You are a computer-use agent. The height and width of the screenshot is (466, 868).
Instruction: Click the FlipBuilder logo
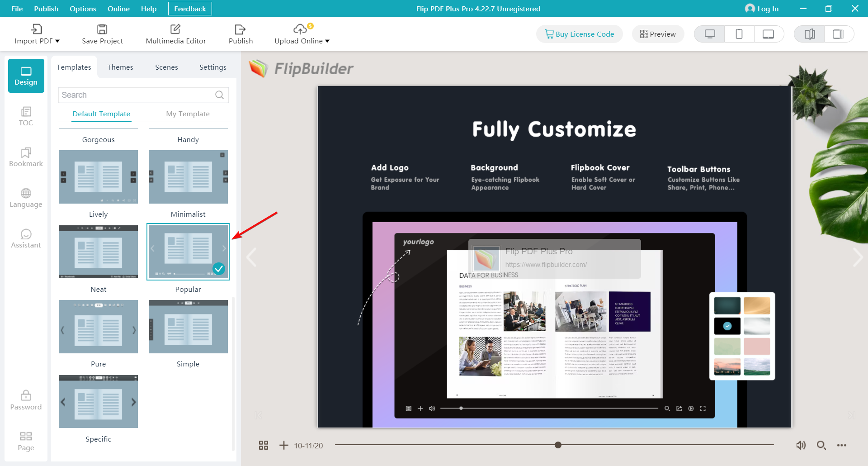(301, 69)
